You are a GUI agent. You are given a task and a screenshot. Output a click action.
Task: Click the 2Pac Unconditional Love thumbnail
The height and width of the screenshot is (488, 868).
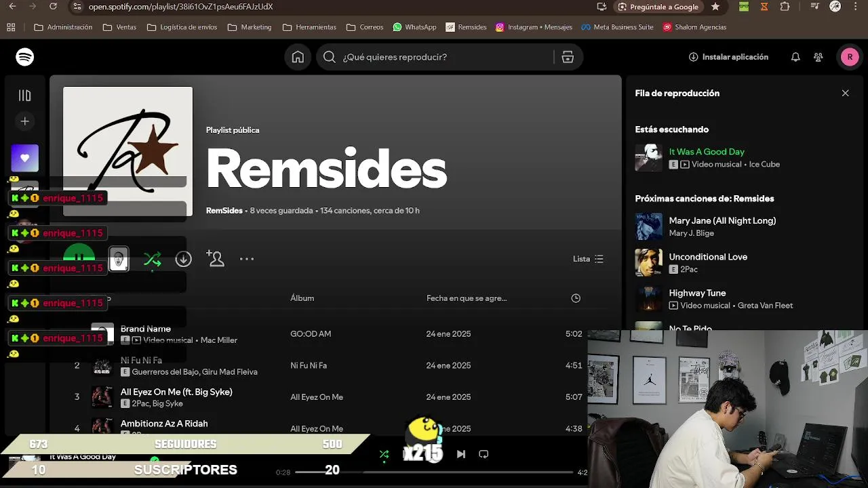648,263
